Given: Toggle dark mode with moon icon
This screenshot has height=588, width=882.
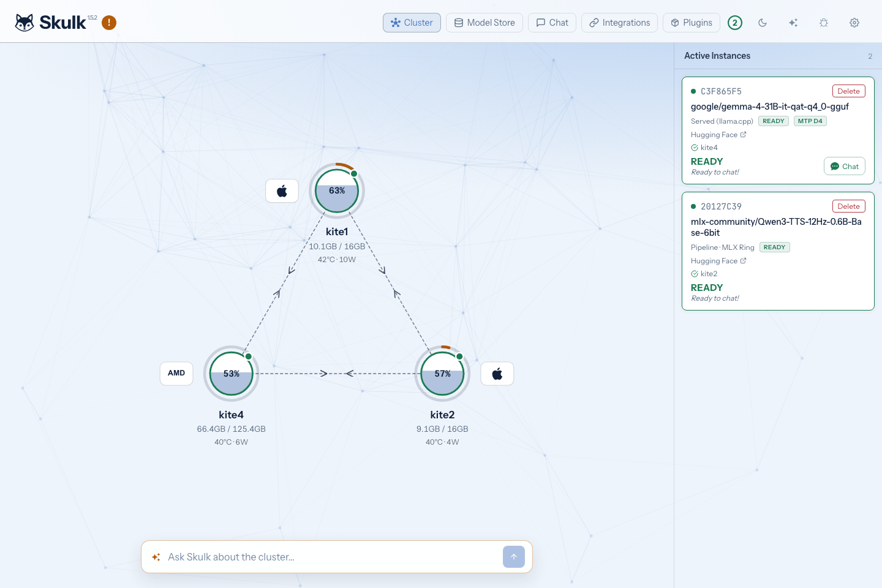Looking at the screenshot, I should pyautogui.click(x=763, y=23).
